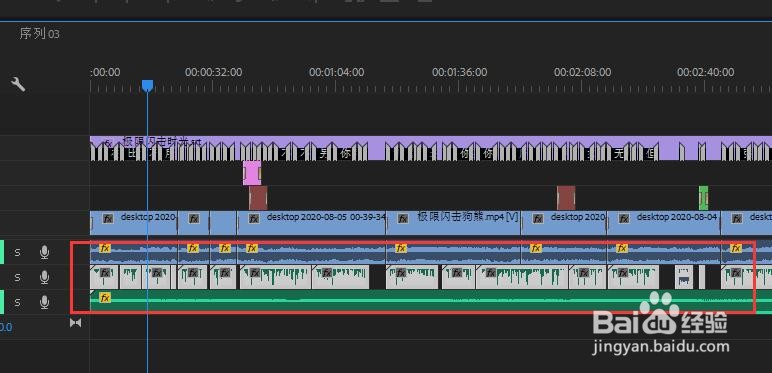Select the desktop 2020-08-05 00-39-34 video clip

(312, 223)
